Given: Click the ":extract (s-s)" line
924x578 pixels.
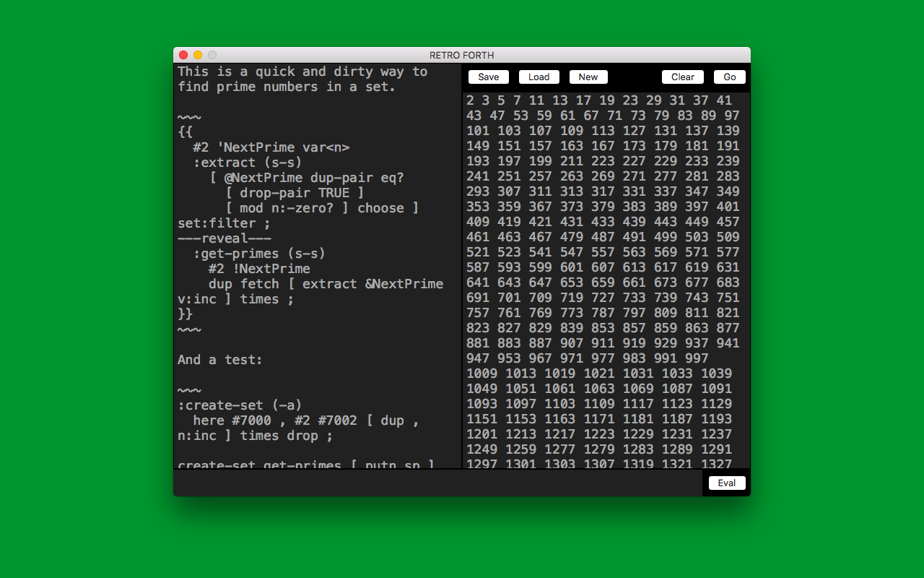Looking at the screenshot, I should tap(248, 163).
